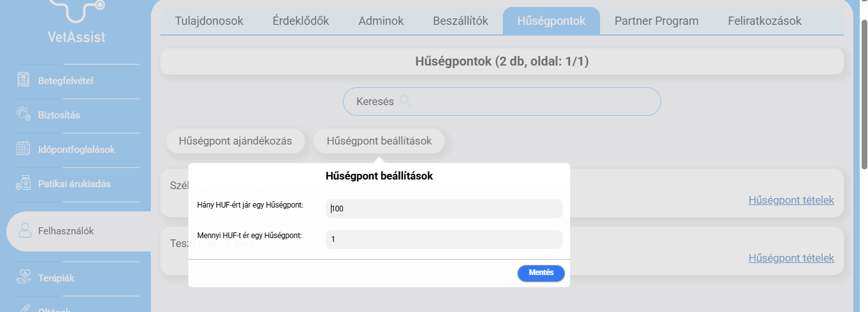Focus the HUF-per-point field showing 100

(444, 209)
